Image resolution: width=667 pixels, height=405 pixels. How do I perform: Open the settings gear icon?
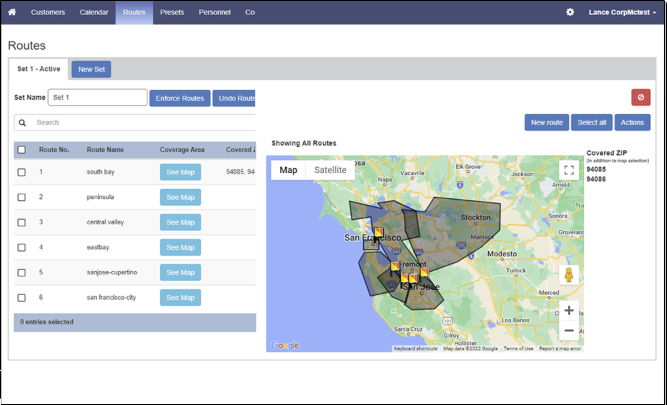pyautogui.click(x=570, y=12)
